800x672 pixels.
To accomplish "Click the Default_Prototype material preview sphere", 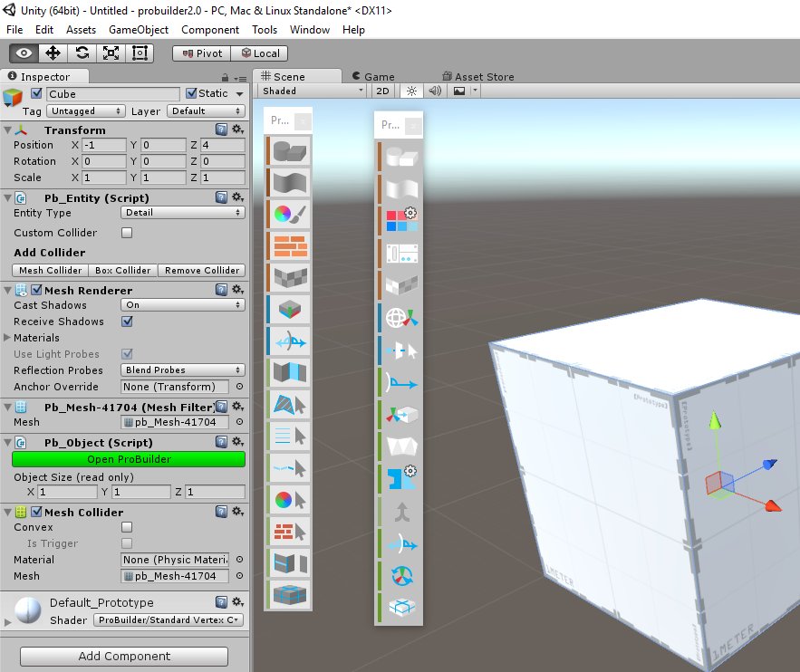I will pos(28,610).
